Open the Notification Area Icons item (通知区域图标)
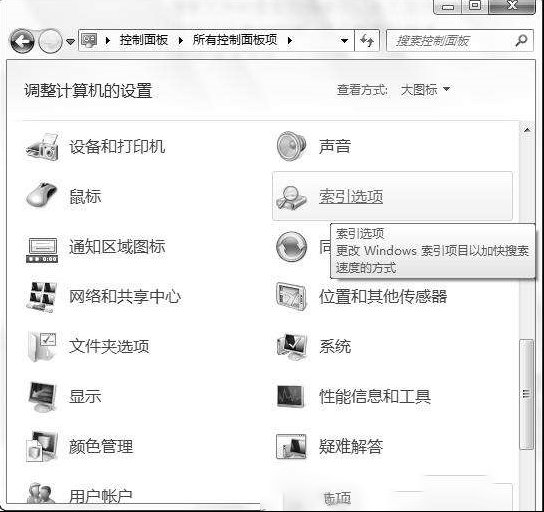Viewport: 544px width, 512px height. (x=117, y=247)
